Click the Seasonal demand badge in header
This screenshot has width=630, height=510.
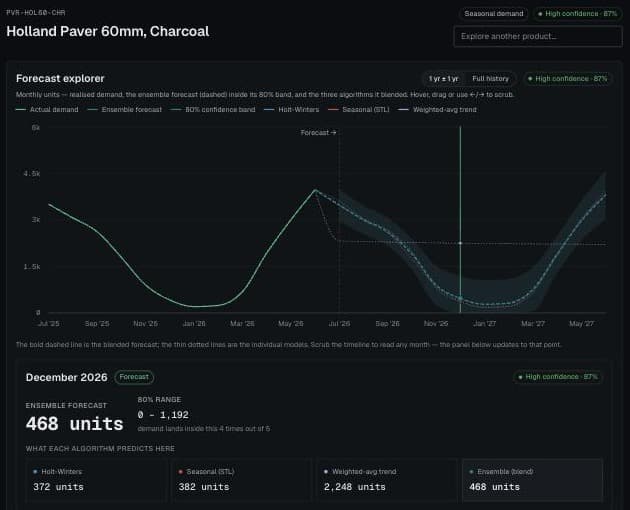point(494,14)
